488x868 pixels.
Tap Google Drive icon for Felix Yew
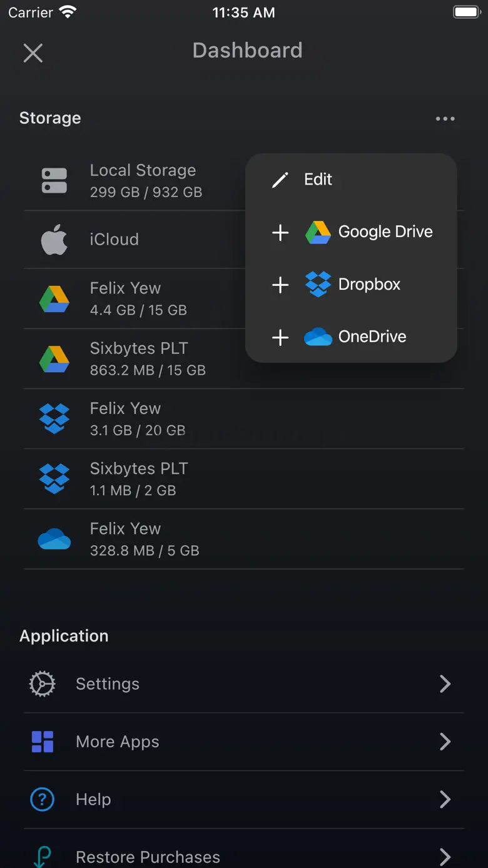click(54, 299)
